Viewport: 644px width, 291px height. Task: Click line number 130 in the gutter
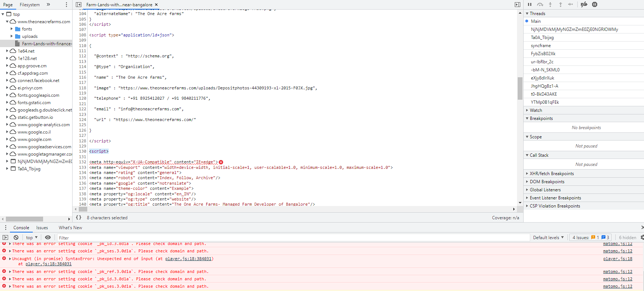[x=82, y=151]
